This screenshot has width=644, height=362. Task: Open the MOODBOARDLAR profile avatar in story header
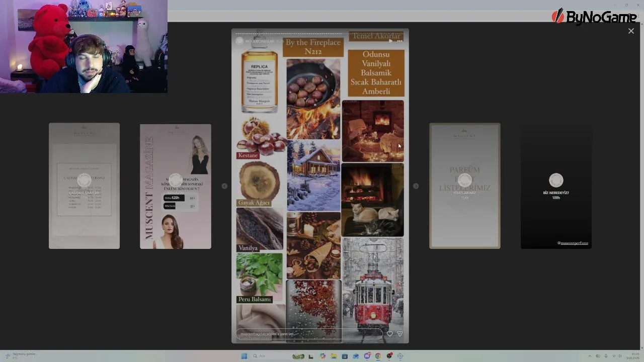coord(239,41)
